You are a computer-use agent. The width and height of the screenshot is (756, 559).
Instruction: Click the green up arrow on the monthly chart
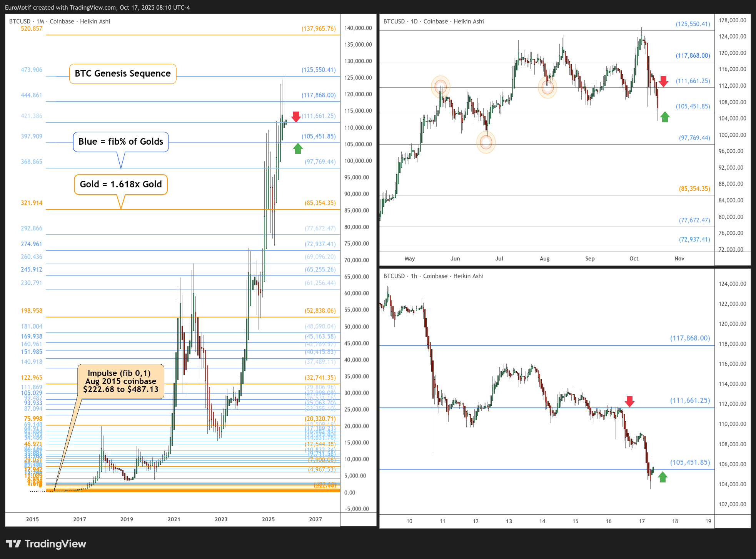[x=298, y=149]
